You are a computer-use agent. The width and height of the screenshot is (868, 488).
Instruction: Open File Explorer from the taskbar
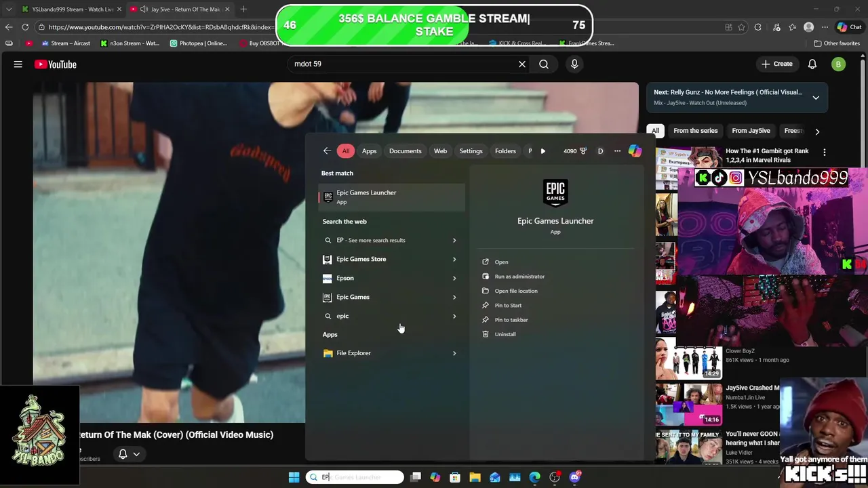(475, 477)
